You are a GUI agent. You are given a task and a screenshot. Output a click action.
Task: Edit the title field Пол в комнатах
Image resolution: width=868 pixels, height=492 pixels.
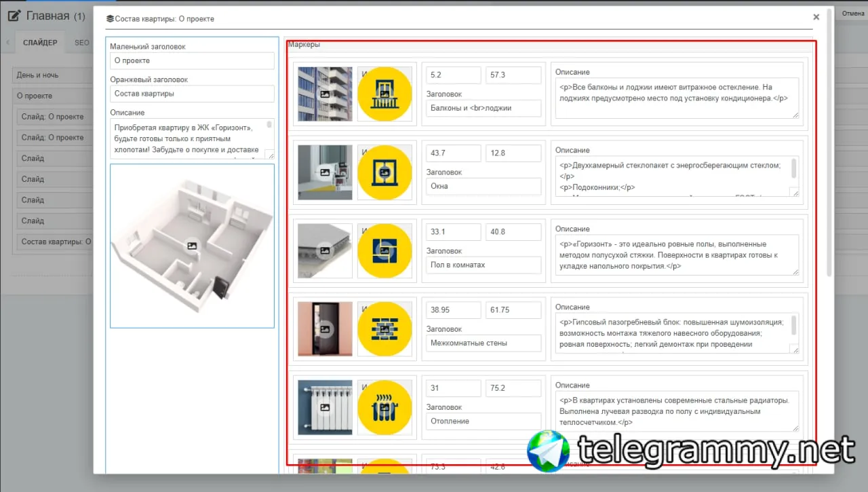pyautogui.click(x=484, y=265)
